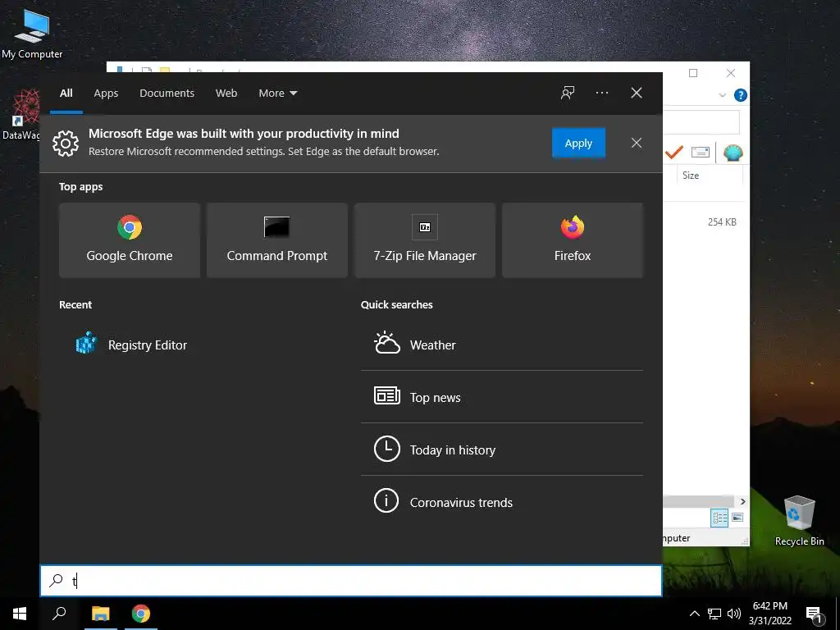
Task: Open the DataWag desktop shortcut
Action: tap(21, 115)
